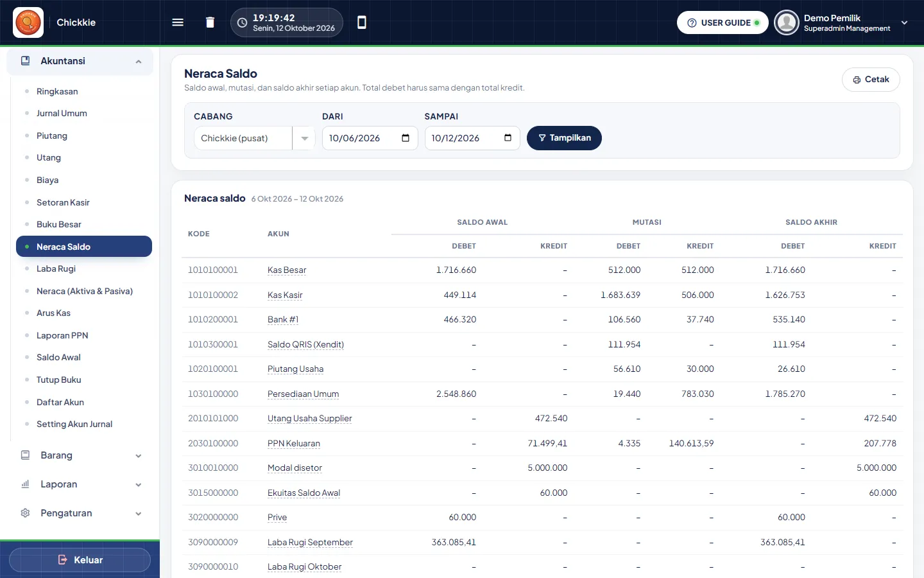
Task: Click the Pengaturan gear icon in sidebar
Action: 26,513
